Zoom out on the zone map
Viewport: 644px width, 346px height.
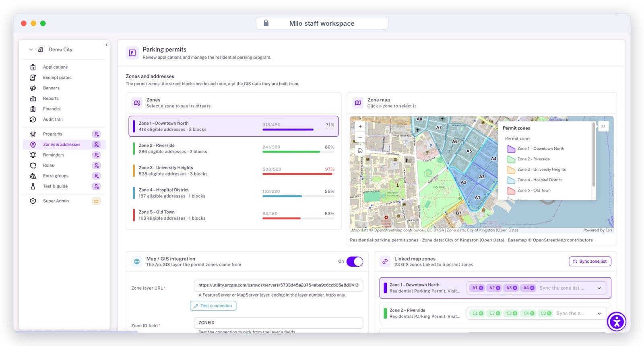pyautogui.click(x=360, y=137)
